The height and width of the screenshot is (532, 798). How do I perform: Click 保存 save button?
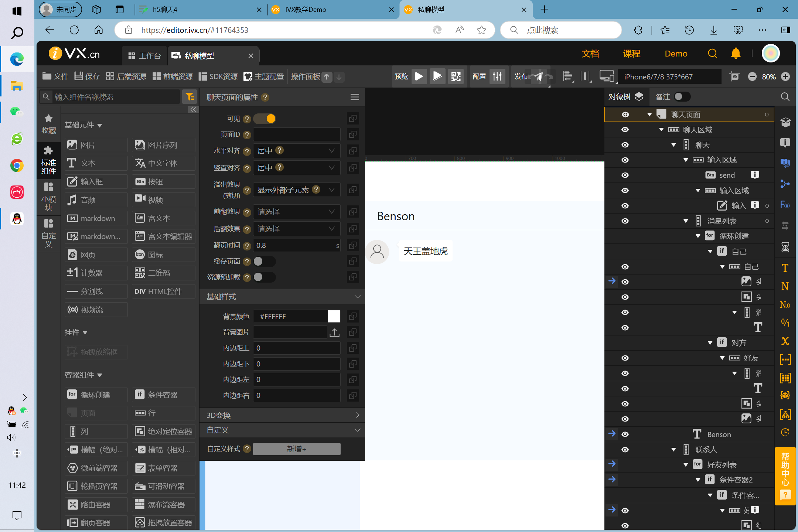tap(87, 76)
